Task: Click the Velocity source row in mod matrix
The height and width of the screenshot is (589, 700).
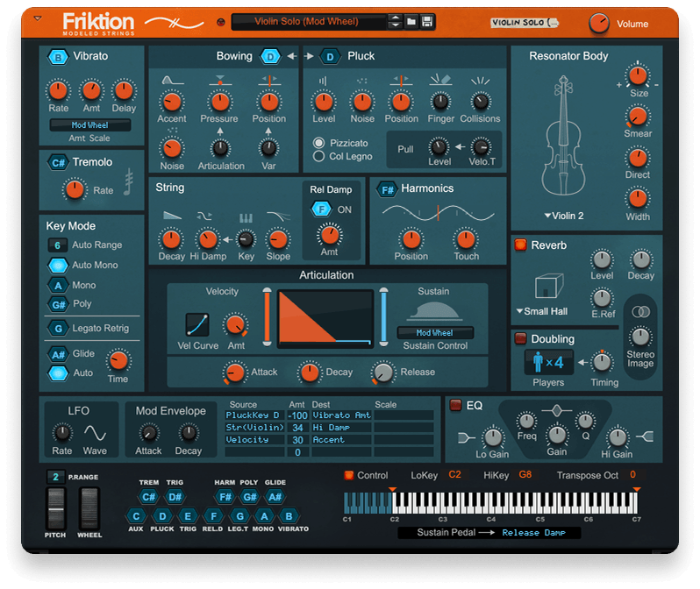Action: (x=254, y=440)
